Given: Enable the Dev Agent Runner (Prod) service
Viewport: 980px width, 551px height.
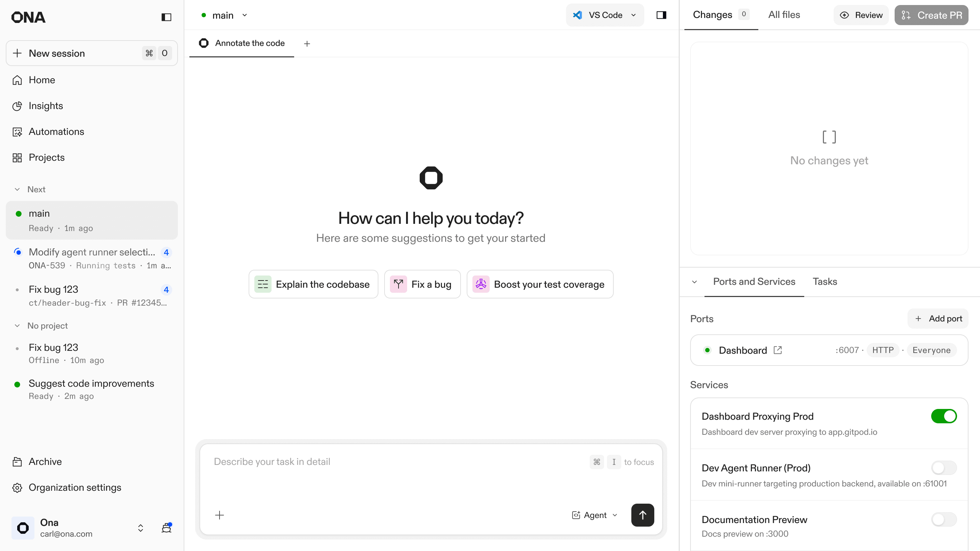Looking at the screenshot, I should coord(944,468).
